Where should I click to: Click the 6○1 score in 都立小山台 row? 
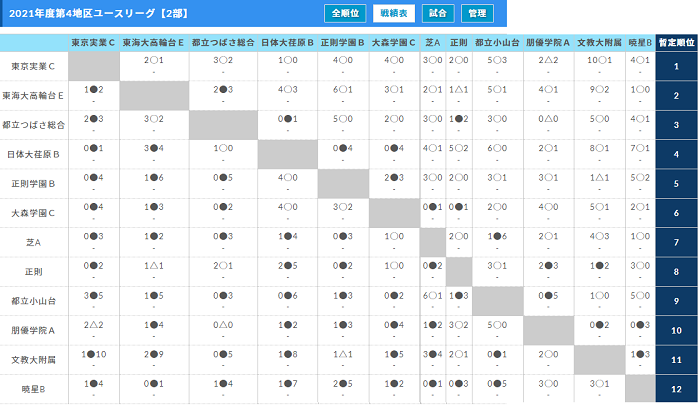433,296
